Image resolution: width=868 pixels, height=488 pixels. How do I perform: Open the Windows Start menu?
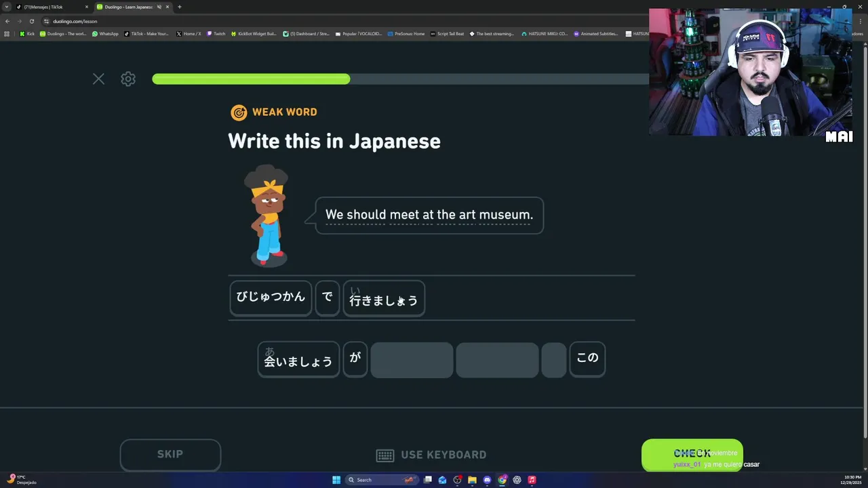[x=336, y=480]
